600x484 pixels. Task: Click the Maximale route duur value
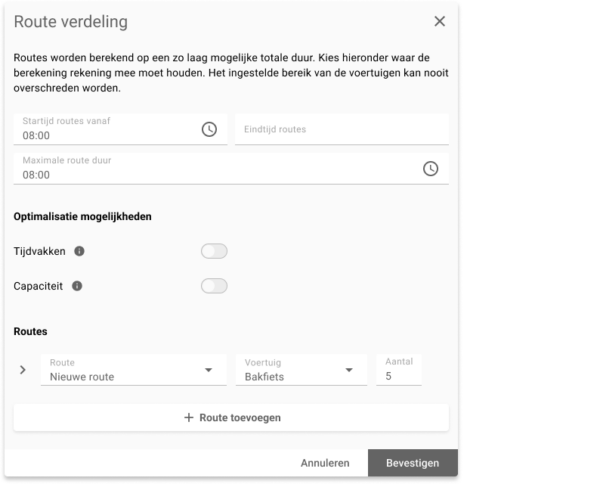click(36, 175)
